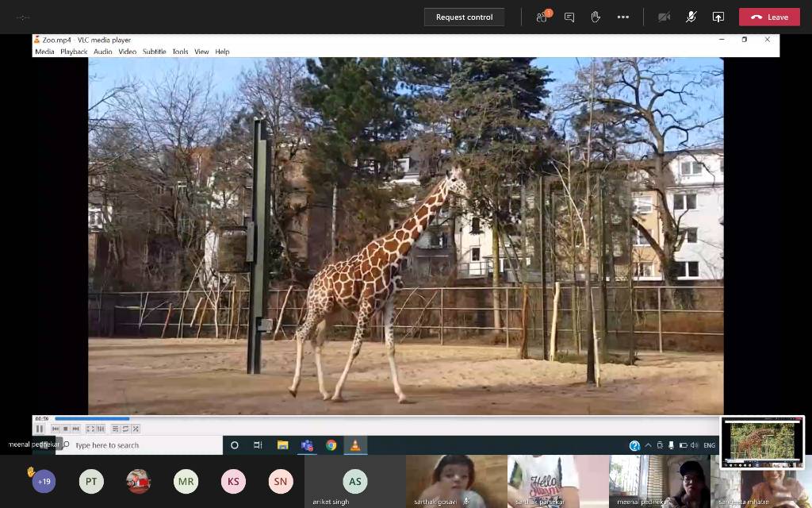Toggle the Teams camera on
The height and width of the screenshot is (508, 812).
click(x=664, y=17)
